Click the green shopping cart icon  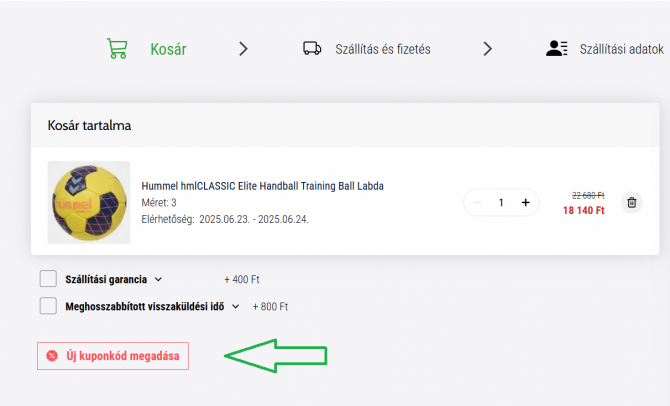pos(117,49)
